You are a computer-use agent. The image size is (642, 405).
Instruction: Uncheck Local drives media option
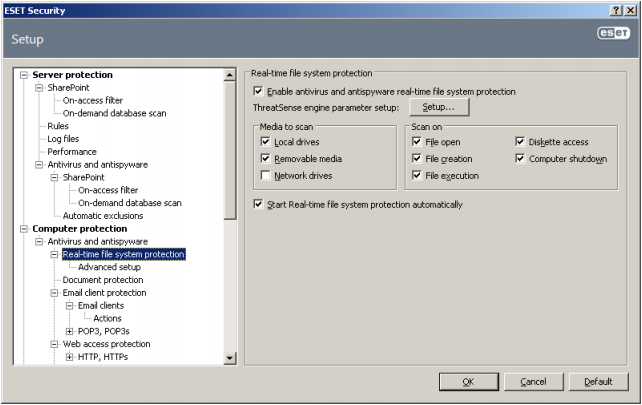coord(265,142)
